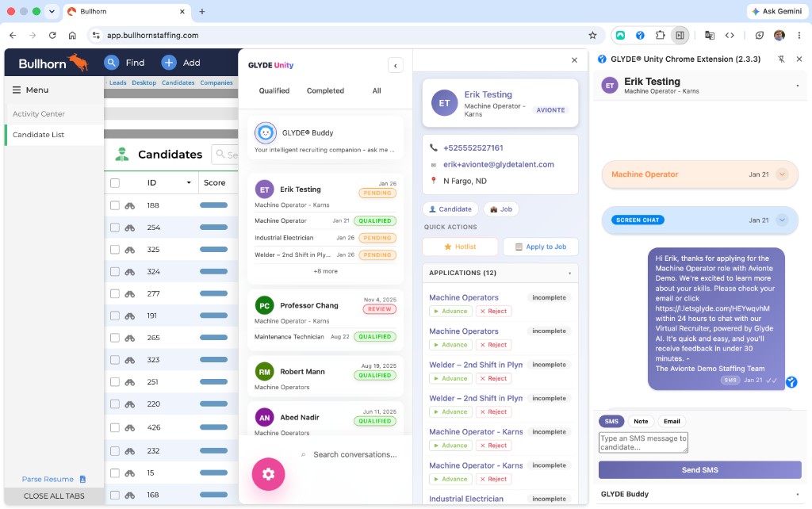Screen dimensions: 812x509
Task: Click location pin icon beside N Fargo, ND
Action: coord(434,181)
